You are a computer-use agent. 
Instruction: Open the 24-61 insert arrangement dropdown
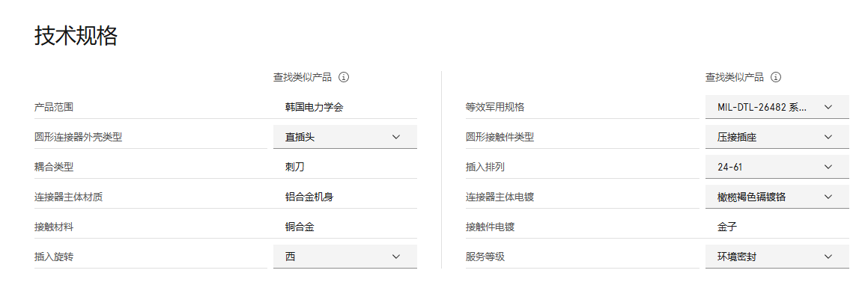tap(777, 167)
